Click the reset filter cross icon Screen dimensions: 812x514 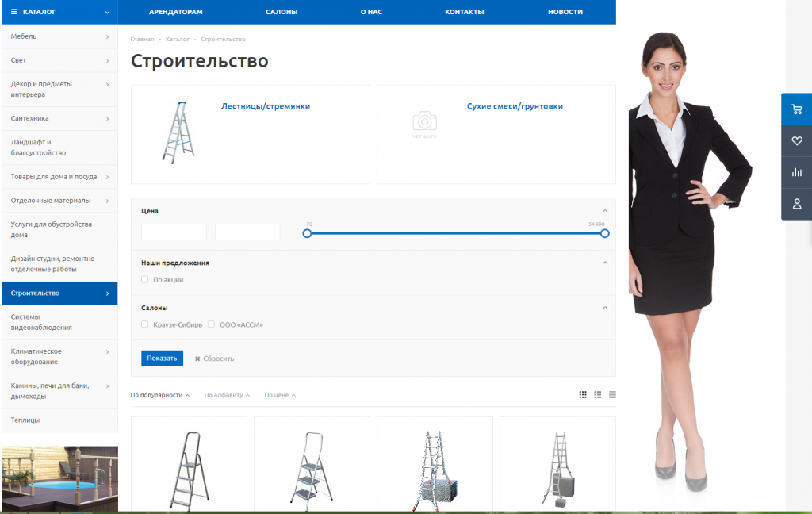click(197, 359)
